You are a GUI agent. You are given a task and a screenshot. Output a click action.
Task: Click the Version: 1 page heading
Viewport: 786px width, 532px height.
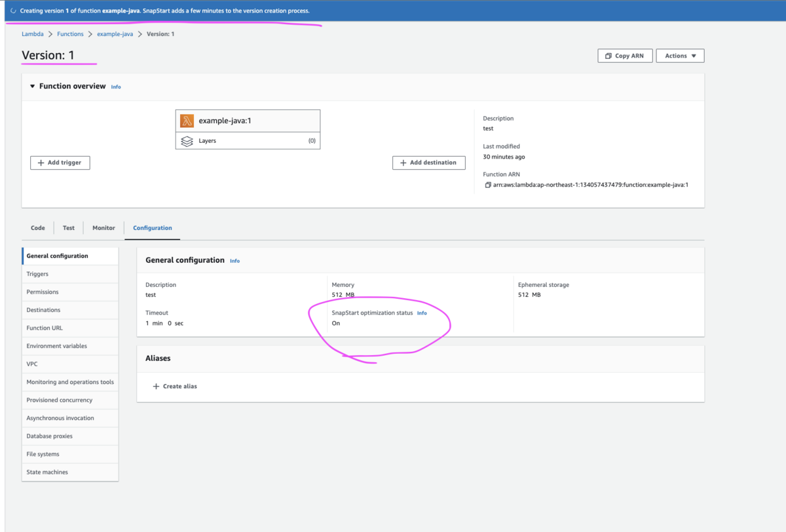(x=48, y=56)
